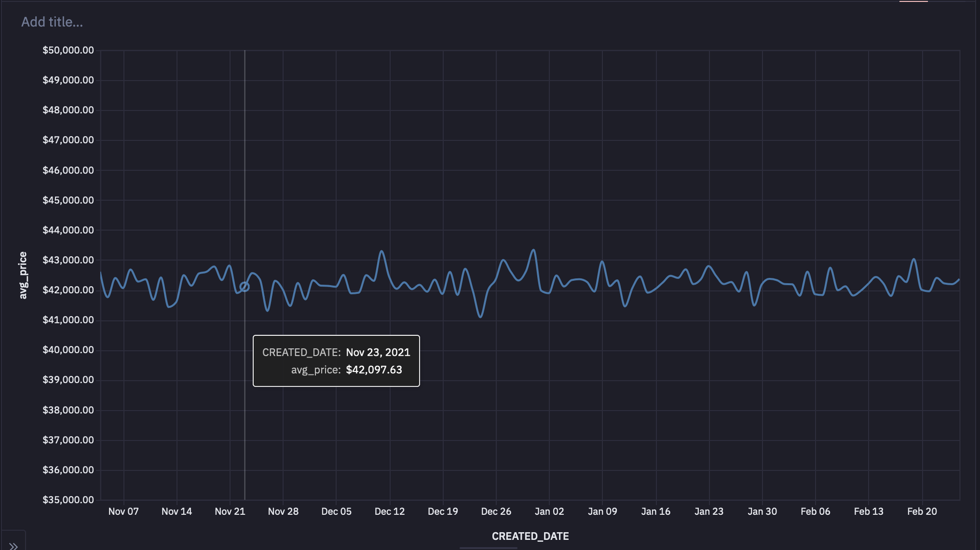Click the $50,000.00 y-axis label
980x550 pixels.
coord(68,50)
